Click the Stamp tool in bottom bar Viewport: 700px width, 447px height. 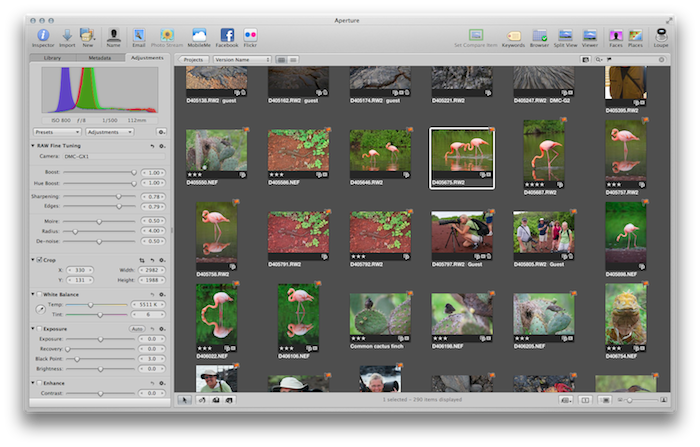pyautogui.click(x=229, y=400)
